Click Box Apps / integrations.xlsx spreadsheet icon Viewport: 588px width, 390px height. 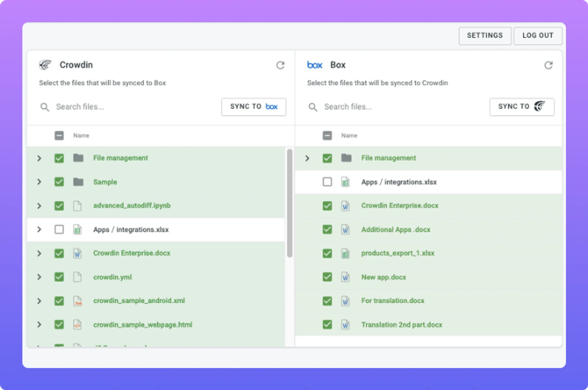345,182
